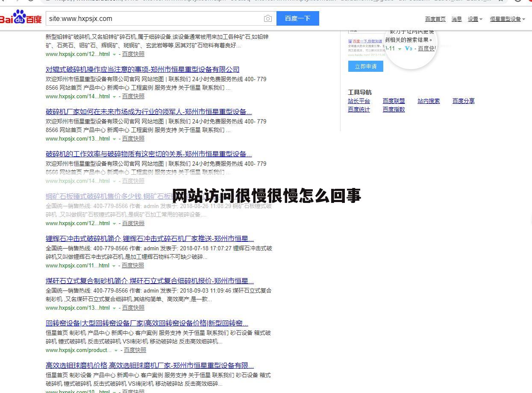
Task: Expand URL arrow under 回转窑设备 result
Action: (116, 351)
